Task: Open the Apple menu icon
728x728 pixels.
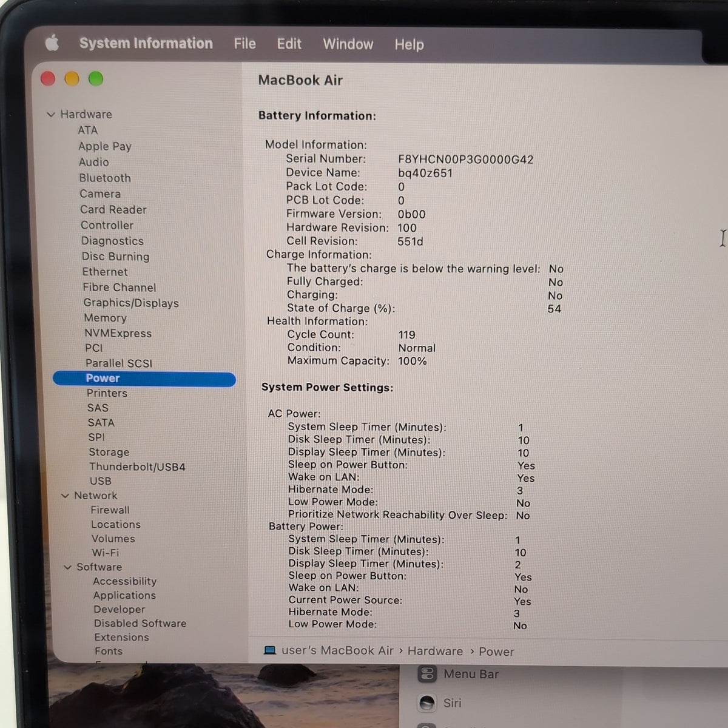Action: [52, 42]
